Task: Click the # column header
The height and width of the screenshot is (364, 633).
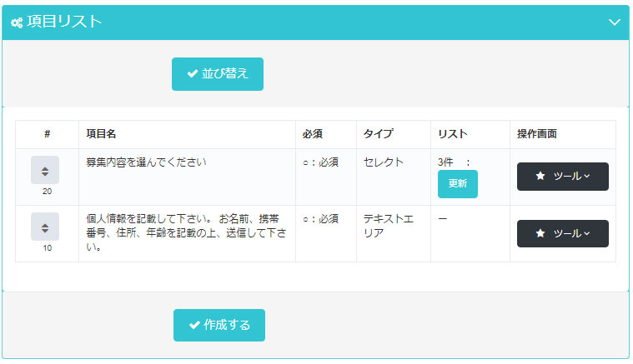Action: point(47,134)
